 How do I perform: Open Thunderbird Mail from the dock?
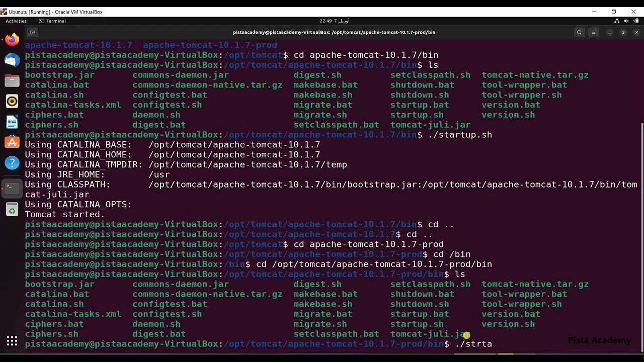click(x=12, y=60)
